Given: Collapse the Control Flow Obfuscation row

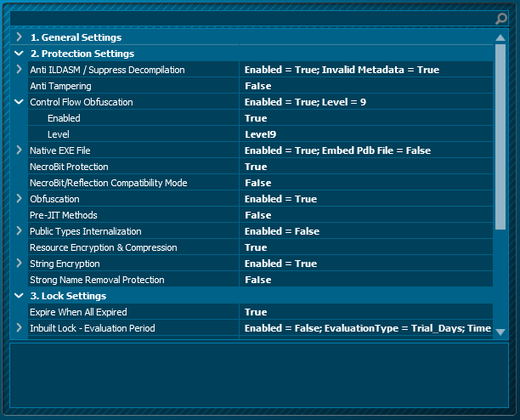Looking at the screenshot, I should point(19,102).
